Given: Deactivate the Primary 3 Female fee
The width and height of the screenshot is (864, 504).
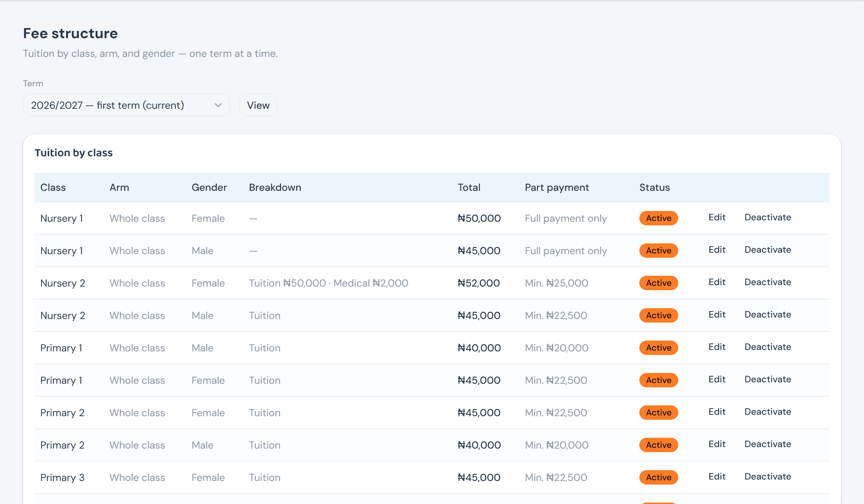Looking at the screenshot, I should pyautogui.click(x=768, y=477).
